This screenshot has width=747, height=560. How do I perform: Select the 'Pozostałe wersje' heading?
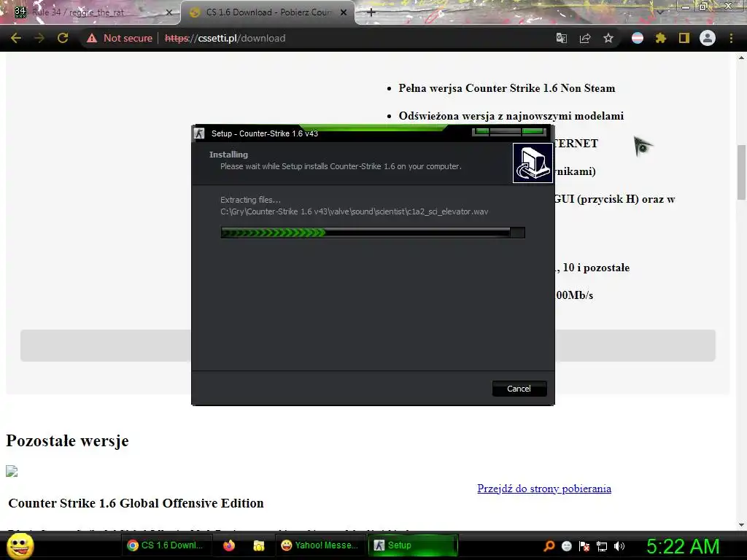pos(67,440)
